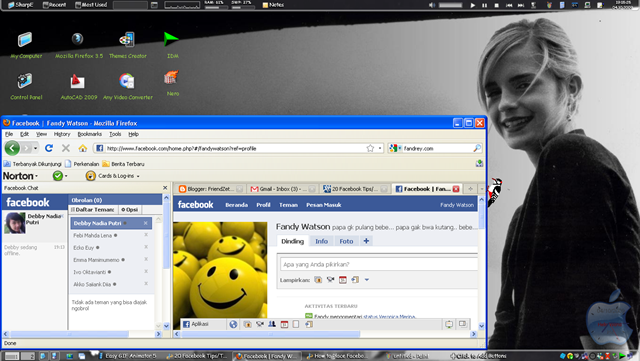Open the File menu
The image size is (640, 361).
point(9,134)
